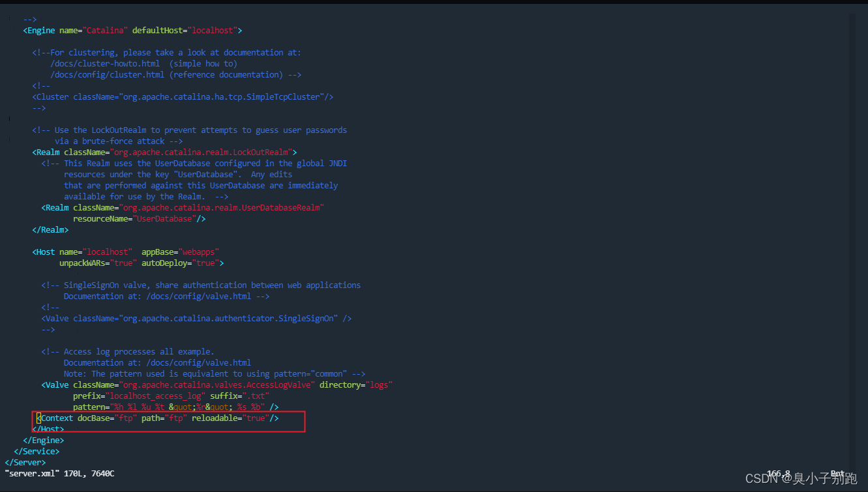Select the Realm className LockOutRealm line
This screenshot has width=868, height=492.
tap(164, 152)
